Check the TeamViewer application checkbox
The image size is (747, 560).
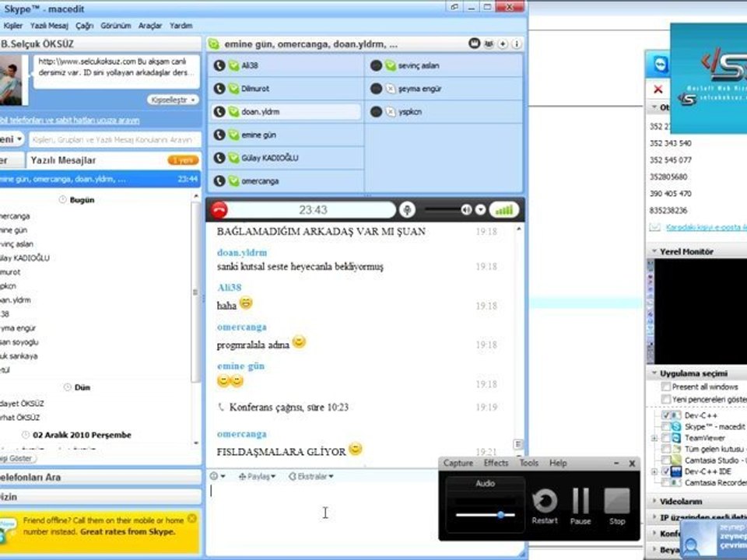(666, 438)
